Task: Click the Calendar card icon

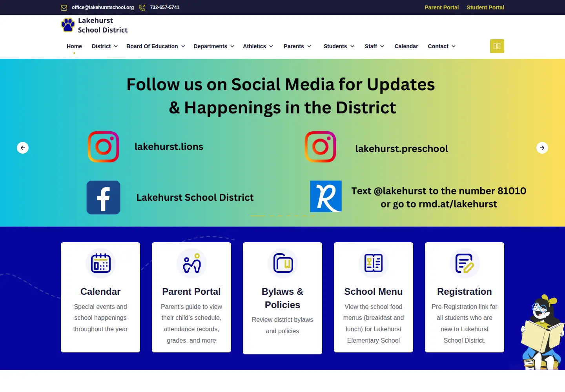Action: point(100,263)
